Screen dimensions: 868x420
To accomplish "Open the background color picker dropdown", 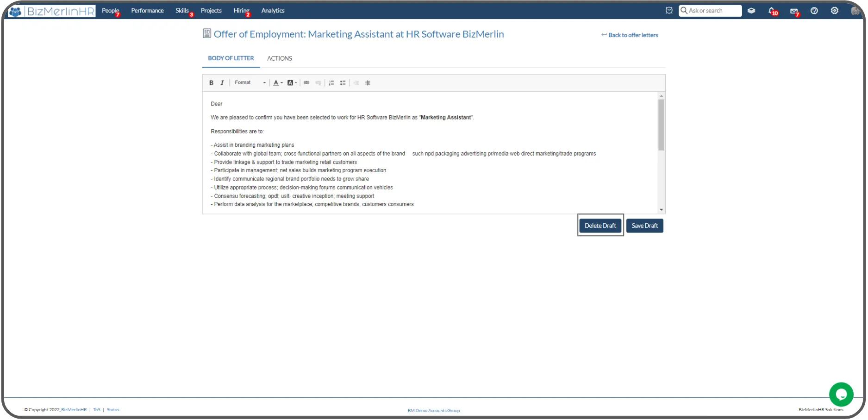I will tap(292, 83).
